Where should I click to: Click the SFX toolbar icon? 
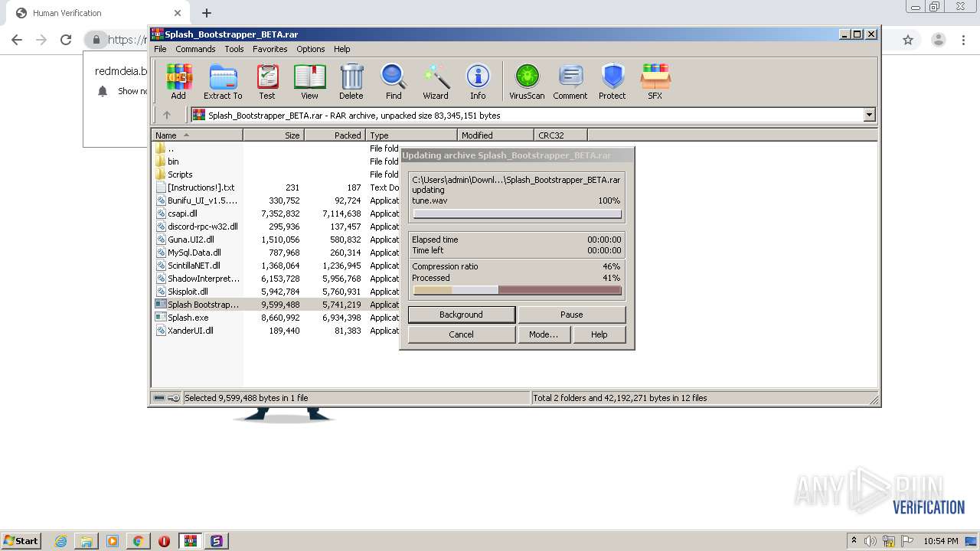pyautogui.click(x=655, y=82)
